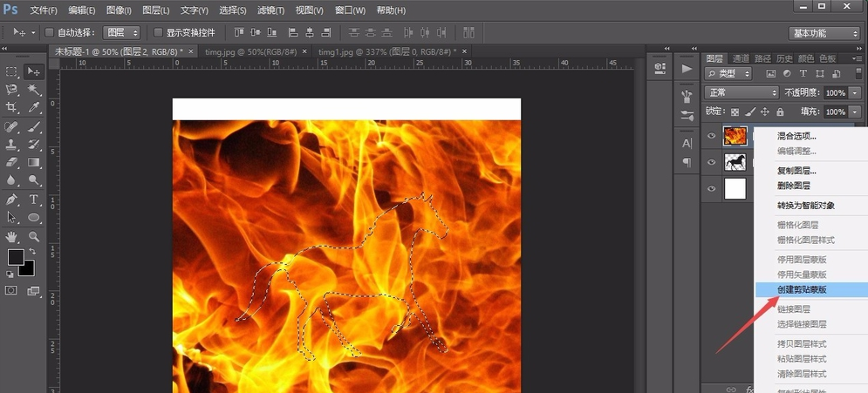Pick the Eyedropper tool
Viewport: 868px width, 393px height.
pyautogui.click(x=34, y=108)
